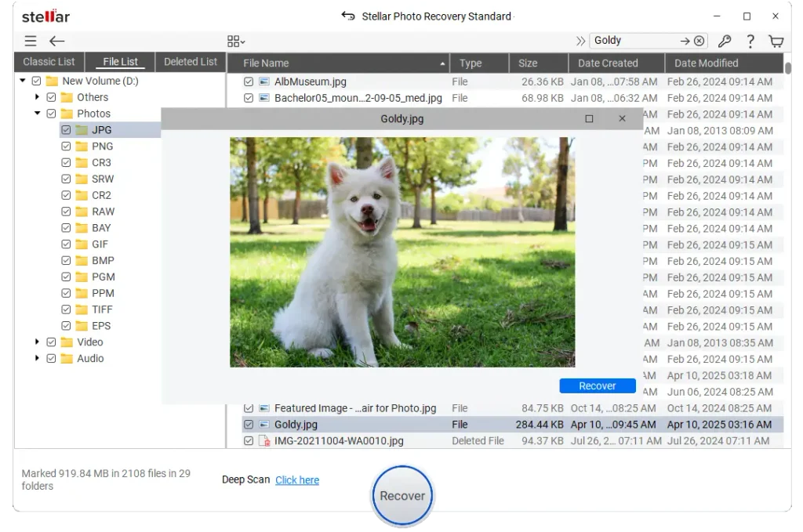Screen dimensions: 803x532
Task: Toggle New Volume (D:) checkbox
Action: click(36, 81)
